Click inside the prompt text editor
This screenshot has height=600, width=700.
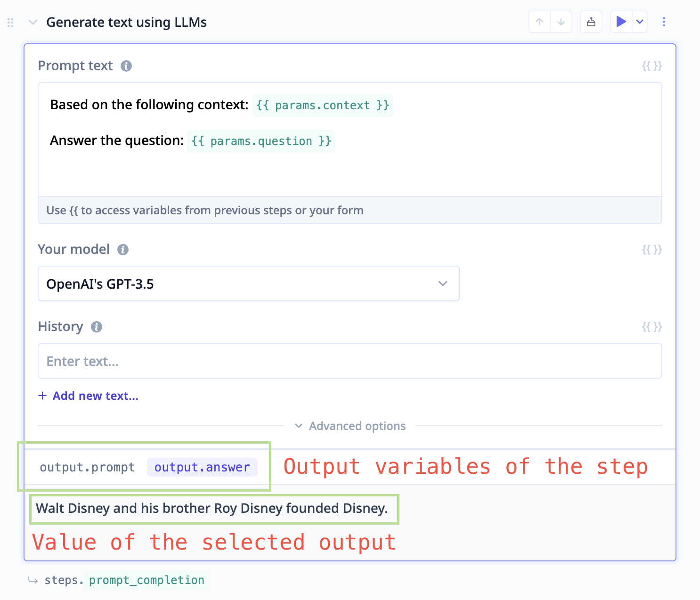pyautogui.click(x=350, y=139)
